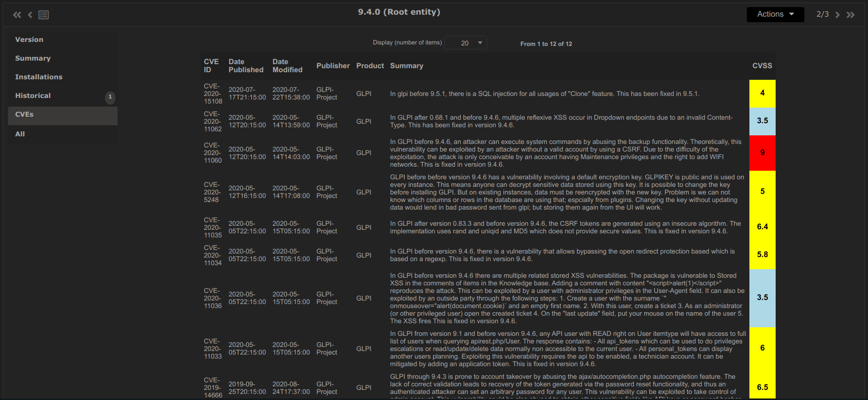Image resolution: width=868 pixels, height=400 pixels.
Task: Click modified date 2020-05-14T17:08:00
Action: click(x=291, y=192)
